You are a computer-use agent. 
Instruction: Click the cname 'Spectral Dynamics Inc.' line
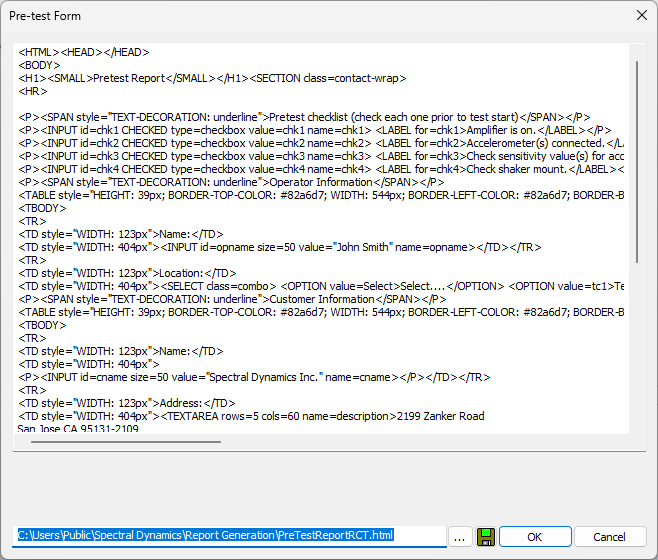(250, 377)
